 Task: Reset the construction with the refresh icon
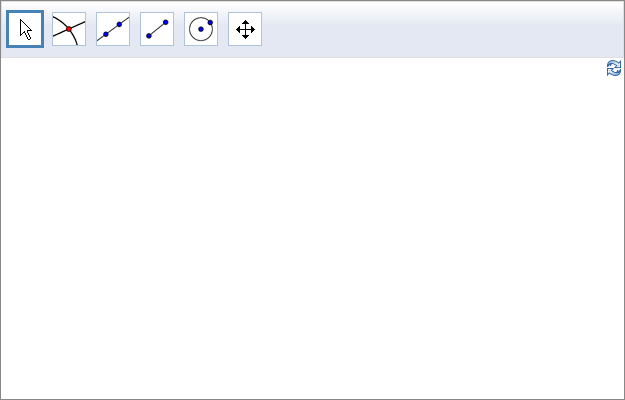click(614, 68)
